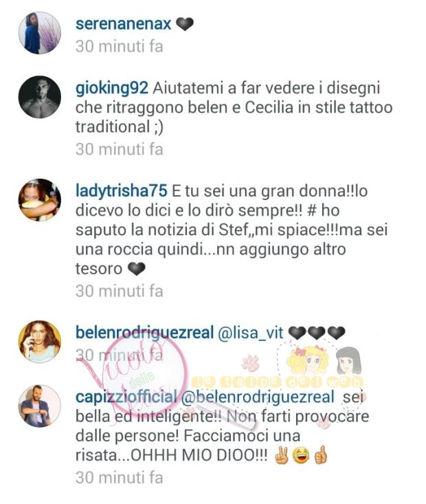Click the cartoon girls watermark logo
This screenshot has width=426, height=504.
[324, 361]
